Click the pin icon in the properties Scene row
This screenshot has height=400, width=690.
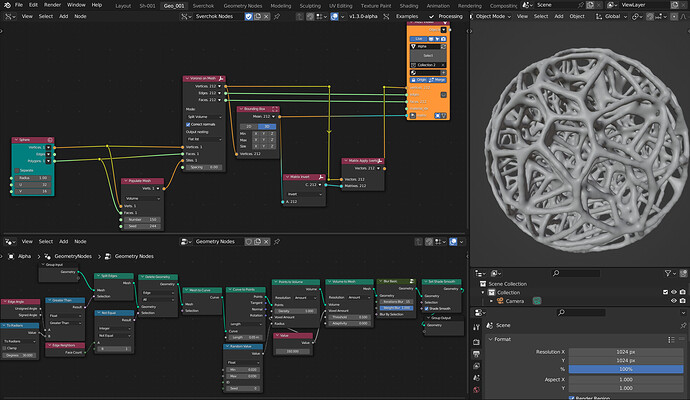coord(683,325)
